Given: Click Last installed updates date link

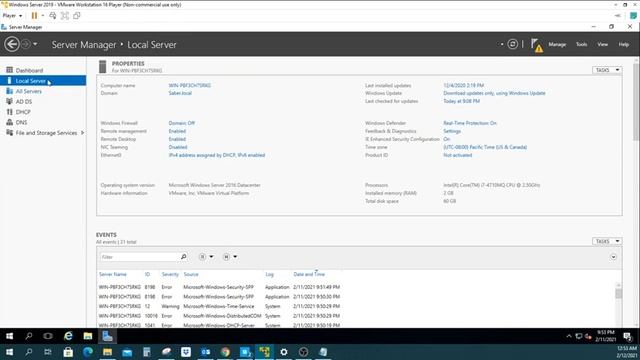Looking at the screenshot, I should 464,85.
